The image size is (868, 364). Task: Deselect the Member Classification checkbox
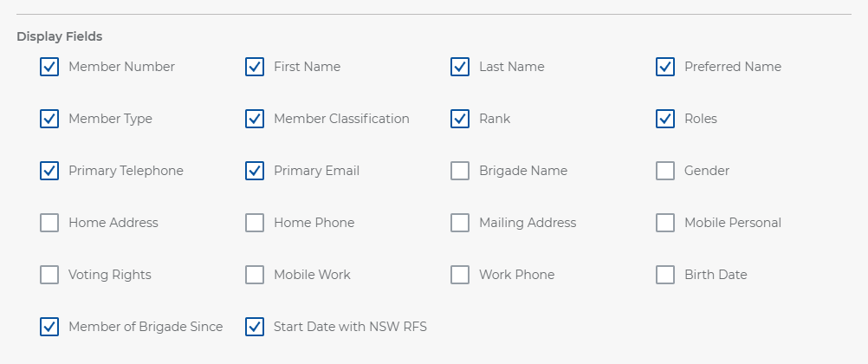(255, 119)
